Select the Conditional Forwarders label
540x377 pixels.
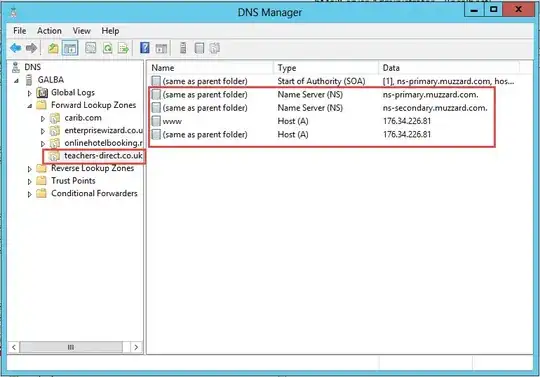pyautogui.click(x=94, y=193)
